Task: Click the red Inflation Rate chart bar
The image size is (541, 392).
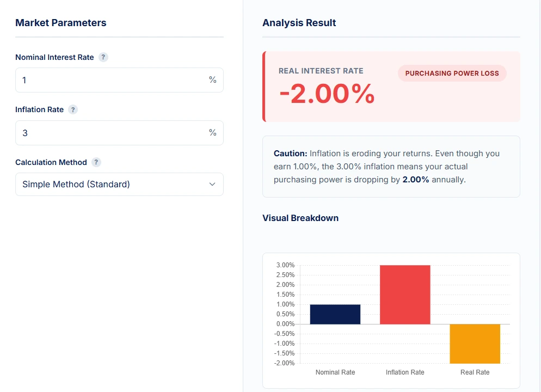Action: point(405,295)
